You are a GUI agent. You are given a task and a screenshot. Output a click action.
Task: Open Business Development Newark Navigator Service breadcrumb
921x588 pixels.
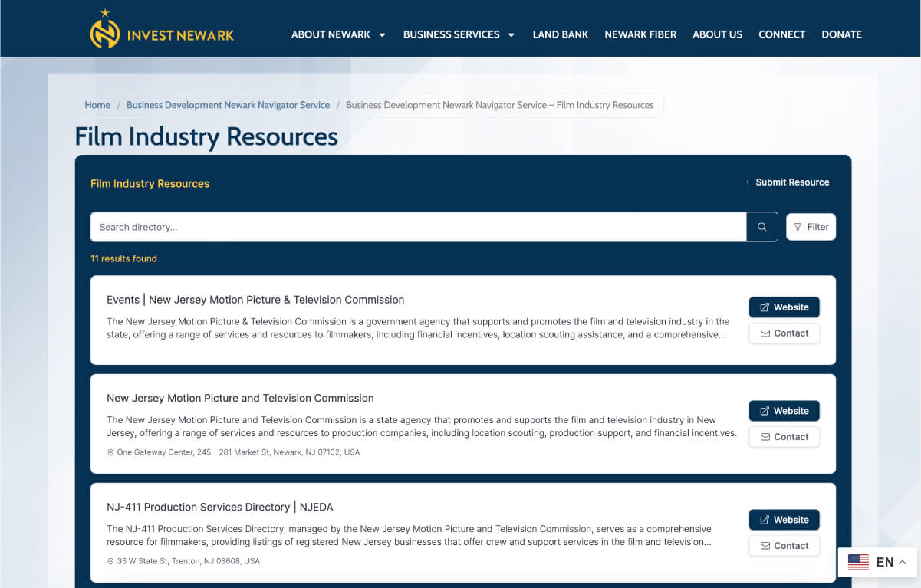228,105
